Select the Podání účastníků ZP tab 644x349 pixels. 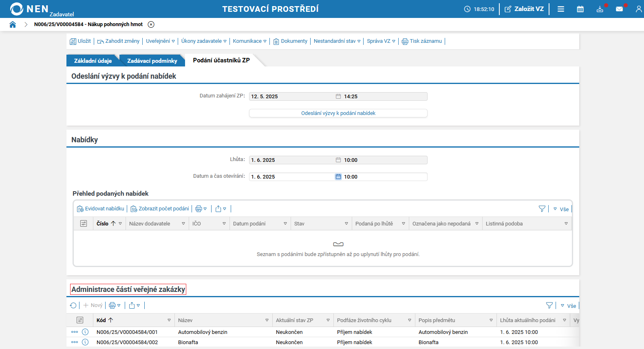tap(221, 60)
